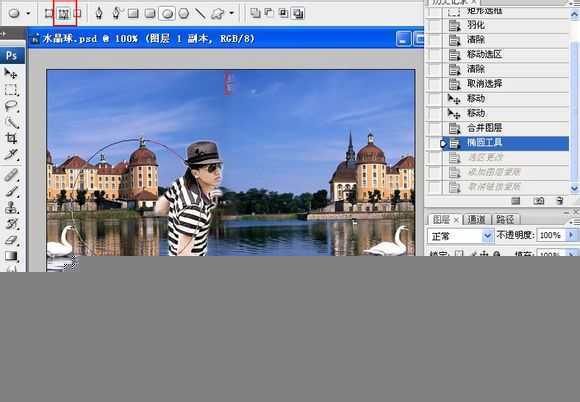Screen dimensions: 580x402
Task: Select the greyed 取消链接蒙版 history state
Action: coord(506,187)
